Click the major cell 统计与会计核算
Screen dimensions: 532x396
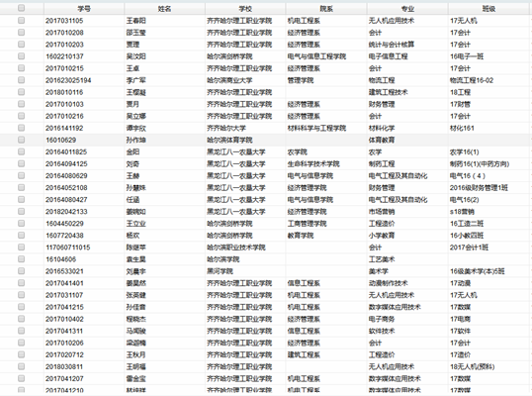(392, 45)
